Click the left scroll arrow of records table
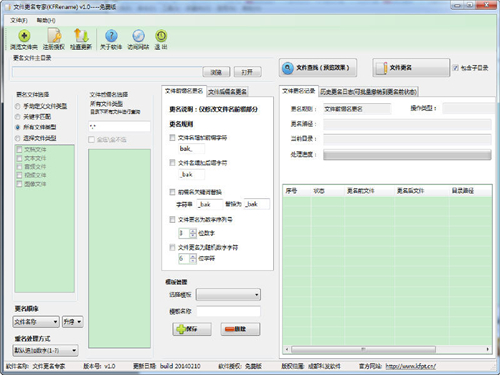 287,349
